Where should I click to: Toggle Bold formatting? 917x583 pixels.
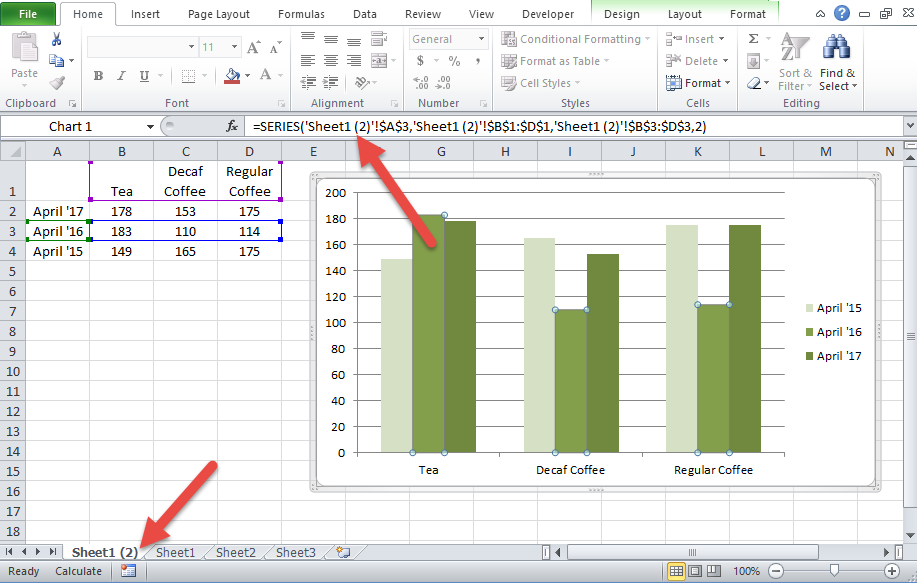98,75
